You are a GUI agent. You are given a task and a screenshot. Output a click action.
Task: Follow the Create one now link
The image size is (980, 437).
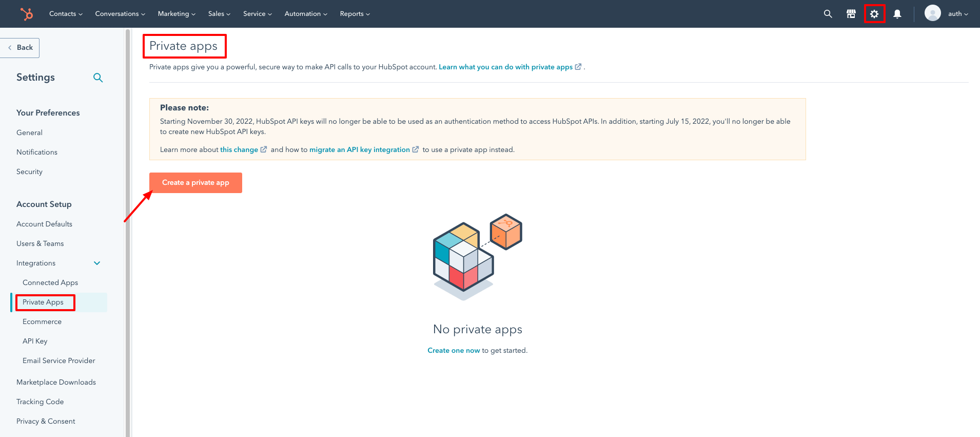point(454,350)
